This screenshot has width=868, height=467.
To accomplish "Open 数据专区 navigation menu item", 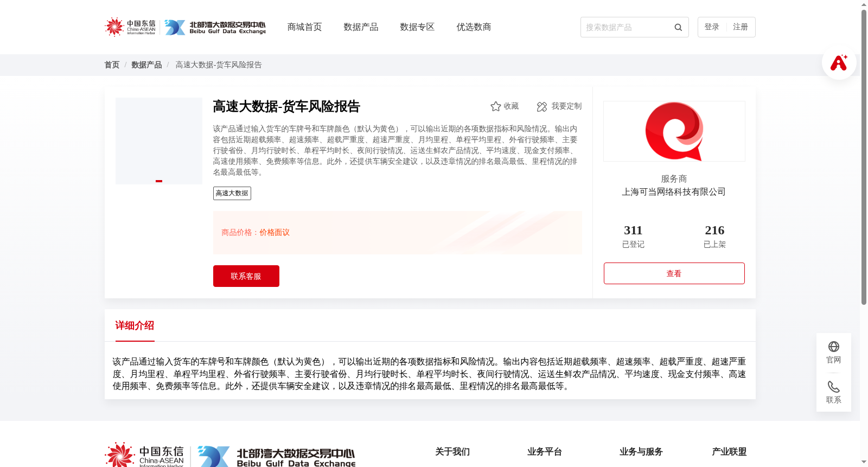I will point(417,27).
